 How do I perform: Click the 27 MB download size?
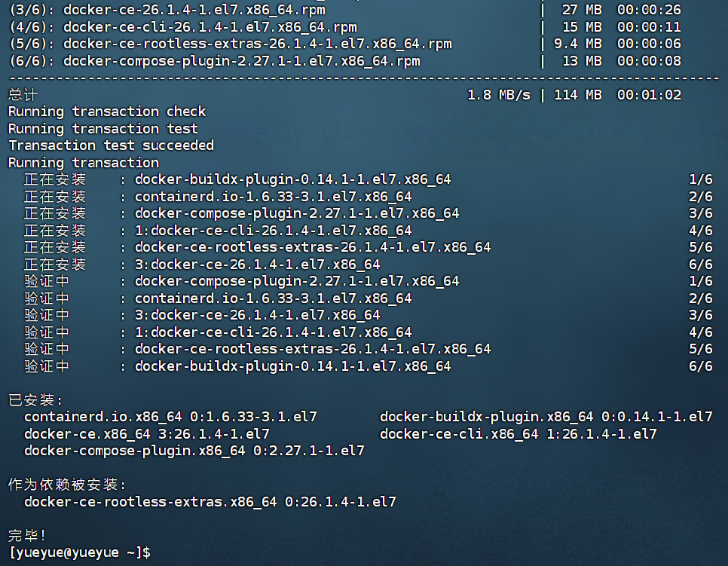click(x=582, y=10)
